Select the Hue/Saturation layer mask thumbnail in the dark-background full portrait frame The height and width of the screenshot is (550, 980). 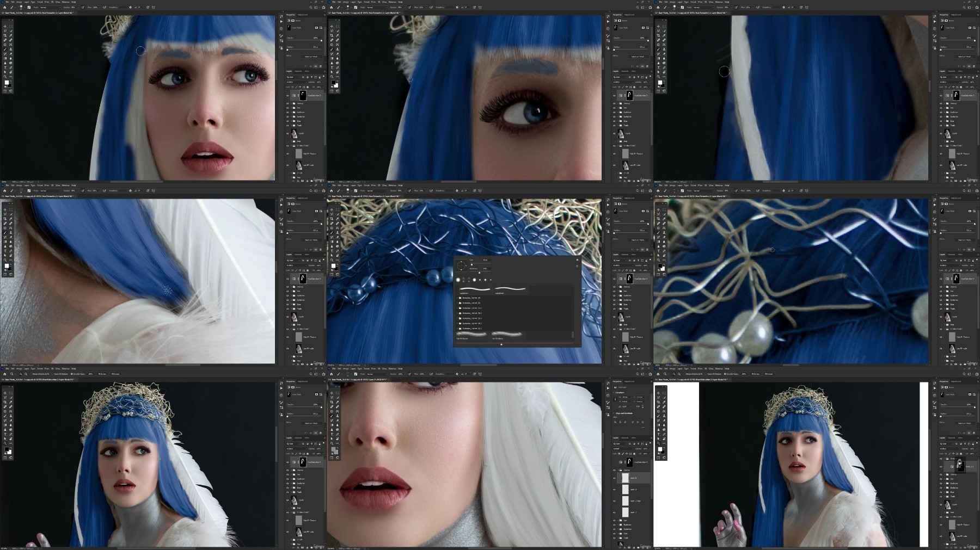(x=303, y=462)
